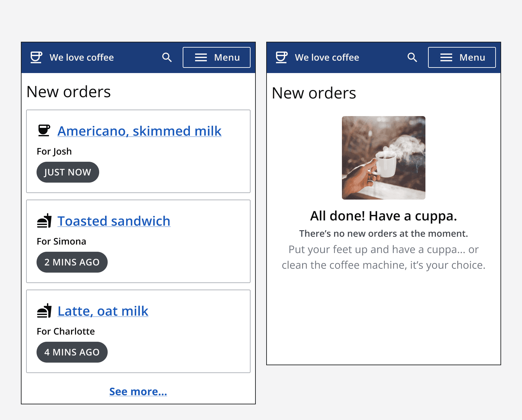Click the coffee cup logo on the right screen
The height and width of the screenshot is (420, 522).
tap(281, 57)
